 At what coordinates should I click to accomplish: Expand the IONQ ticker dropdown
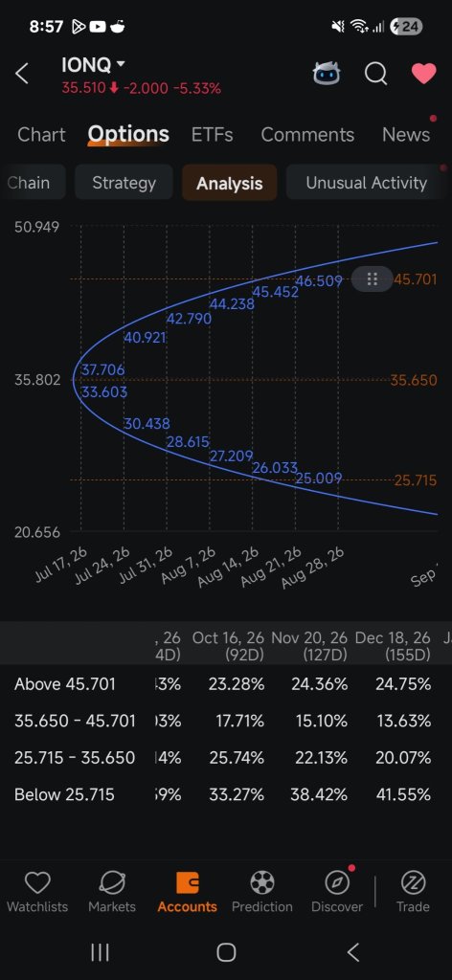point(121,64)
